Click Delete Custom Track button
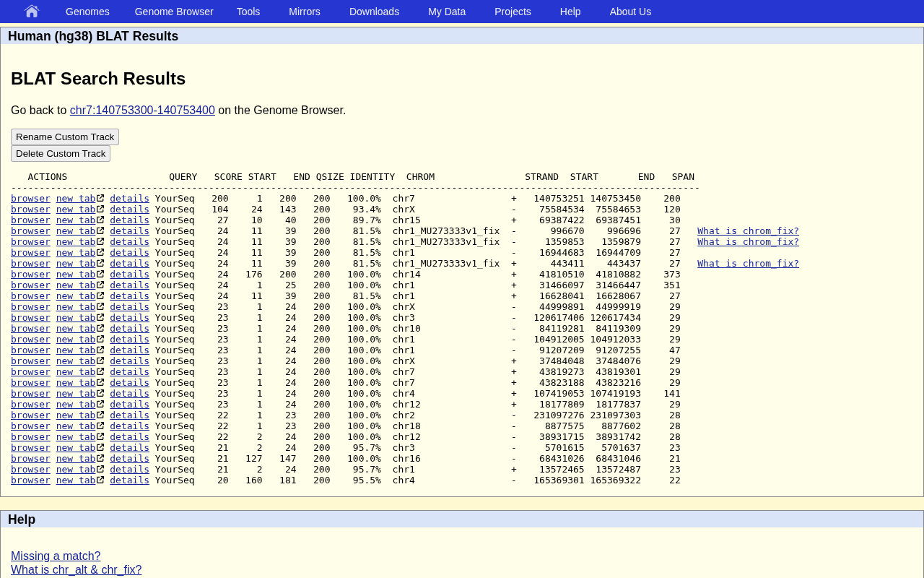Screen dimensions: 924x578 (x=61, y=154)
